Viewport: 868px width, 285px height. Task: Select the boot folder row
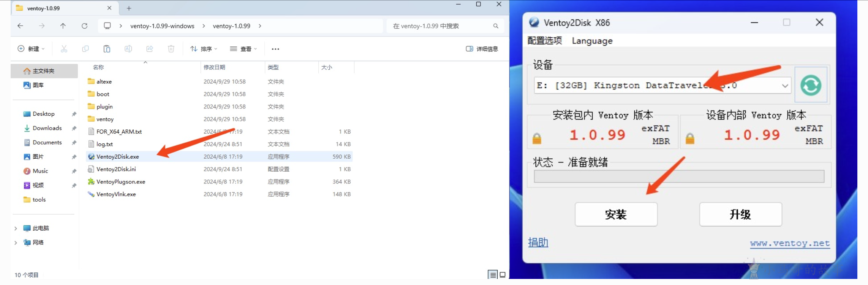click(219, 94)
